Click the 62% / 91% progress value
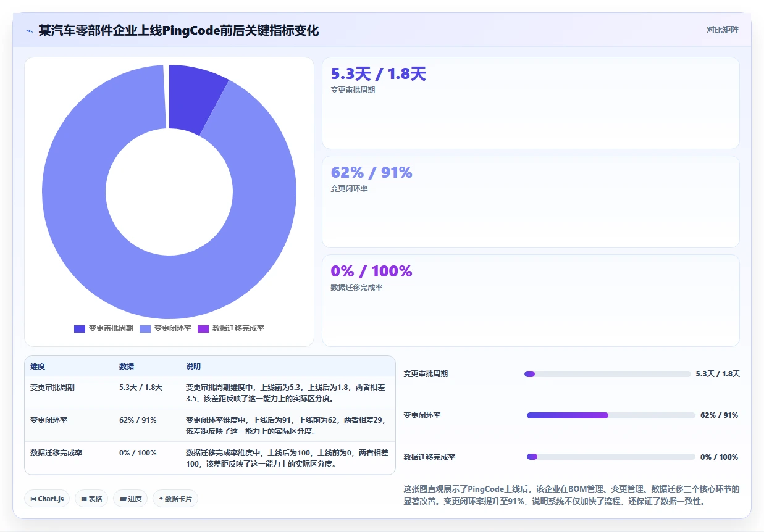This screenshot has width=764, height=532. tap(719, 415)
